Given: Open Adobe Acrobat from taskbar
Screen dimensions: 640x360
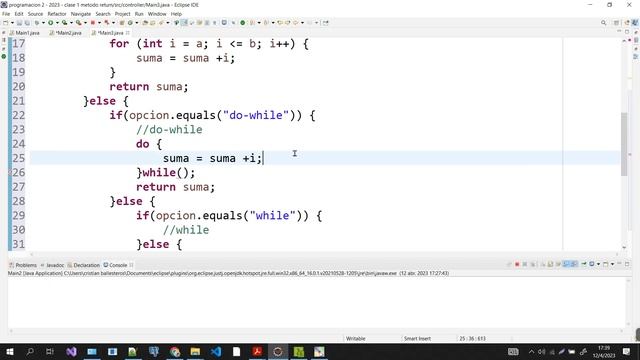Looking at the screenshot, I should (257, 351).
